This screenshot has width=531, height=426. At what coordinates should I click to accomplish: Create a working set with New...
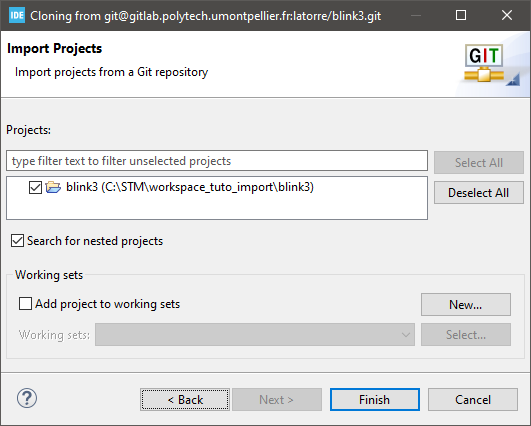466,304
